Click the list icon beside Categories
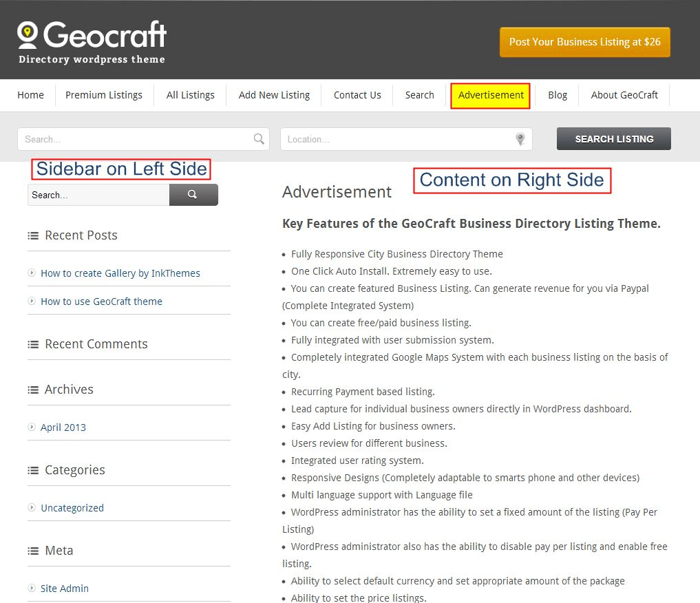700x603 pixels. (33, 470)
